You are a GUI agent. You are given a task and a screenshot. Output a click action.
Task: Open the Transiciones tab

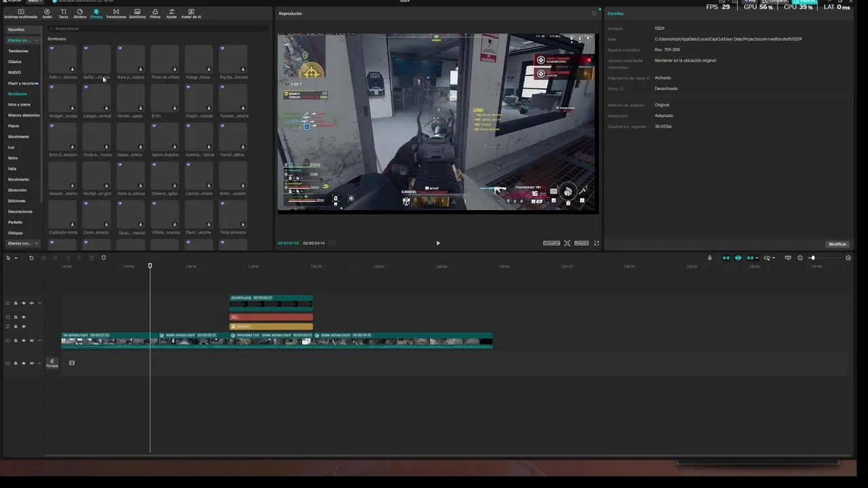[x=116, y=14]
